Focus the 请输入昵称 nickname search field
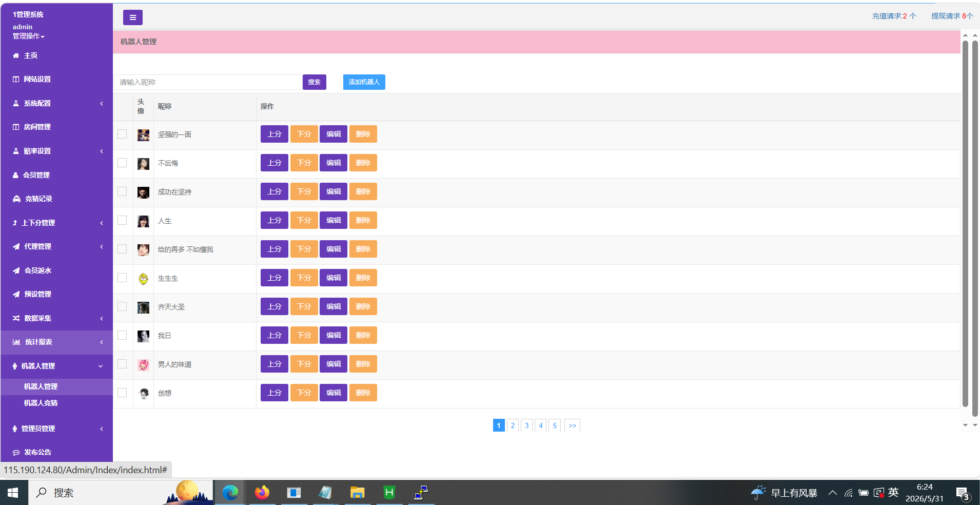 point(208,82)
